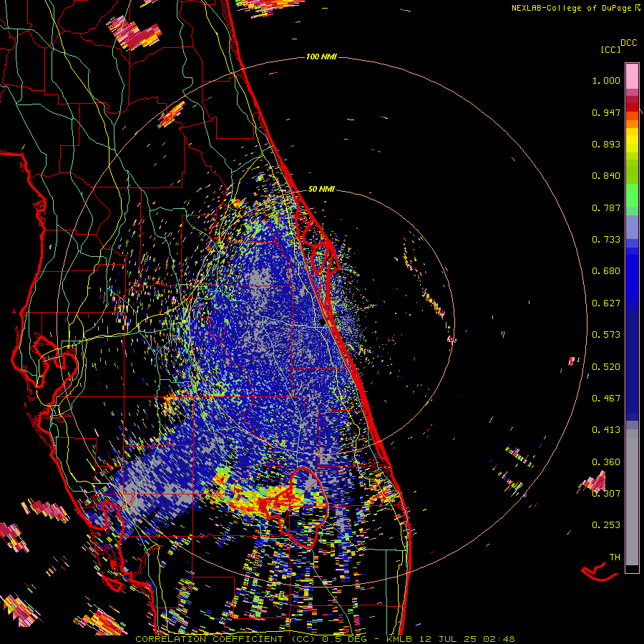Click the 0.893 value on the color scale
The height and width of the screenshot is (644, 644).
(x=606, y=144)
